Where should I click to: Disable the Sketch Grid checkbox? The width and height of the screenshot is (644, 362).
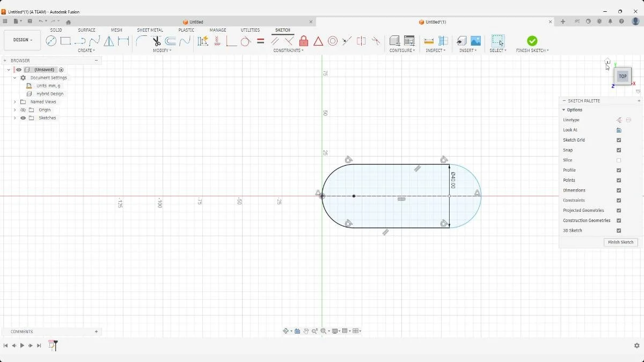click(x=618, y=140)
